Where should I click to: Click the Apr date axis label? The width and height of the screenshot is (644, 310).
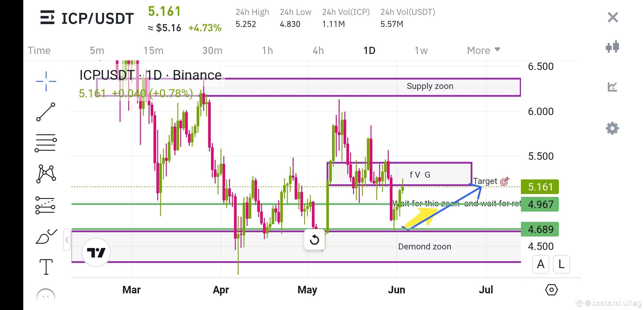(221, 290)
